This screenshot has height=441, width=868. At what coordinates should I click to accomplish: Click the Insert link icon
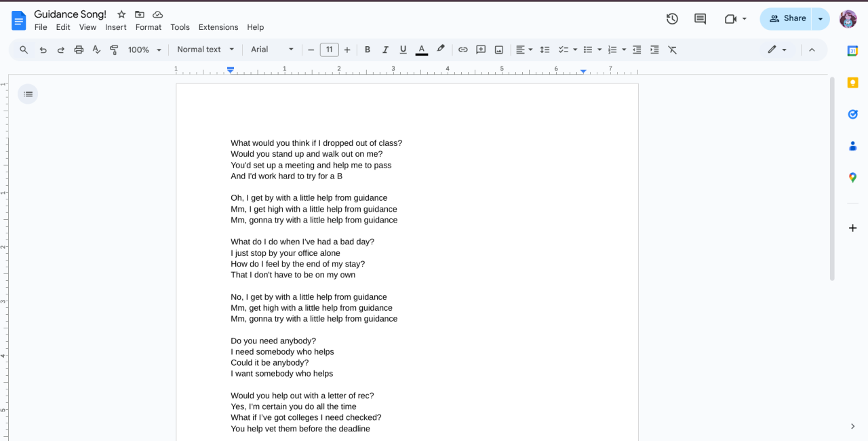463,50
